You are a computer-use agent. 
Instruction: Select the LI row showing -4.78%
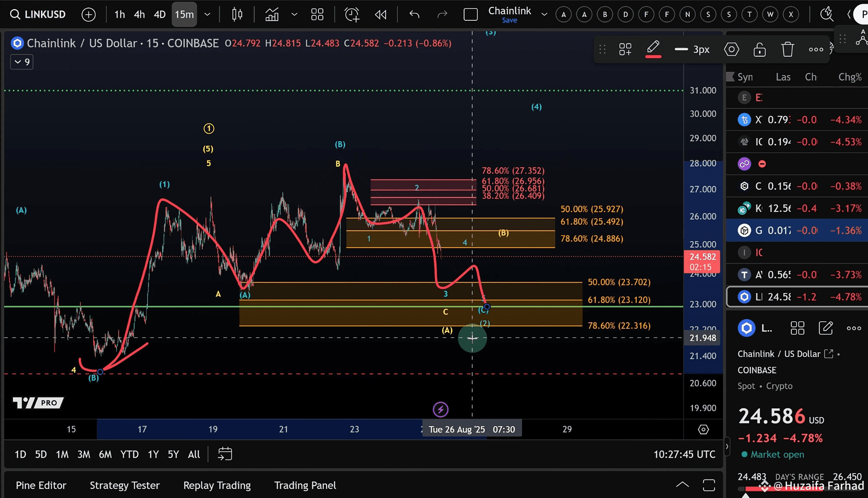(797, 297)
